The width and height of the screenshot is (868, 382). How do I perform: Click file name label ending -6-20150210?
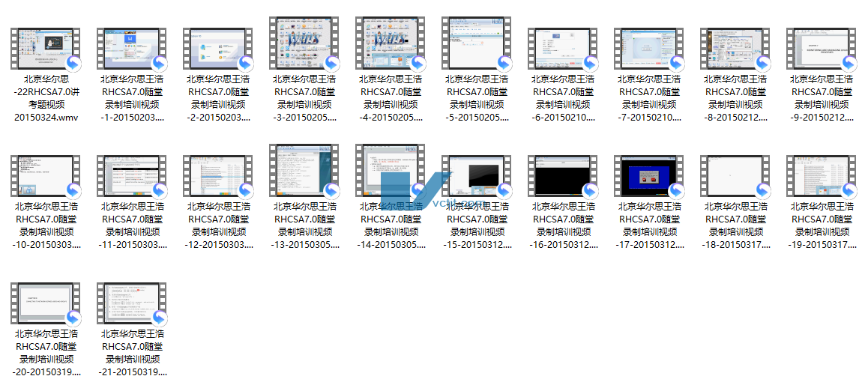563,98
